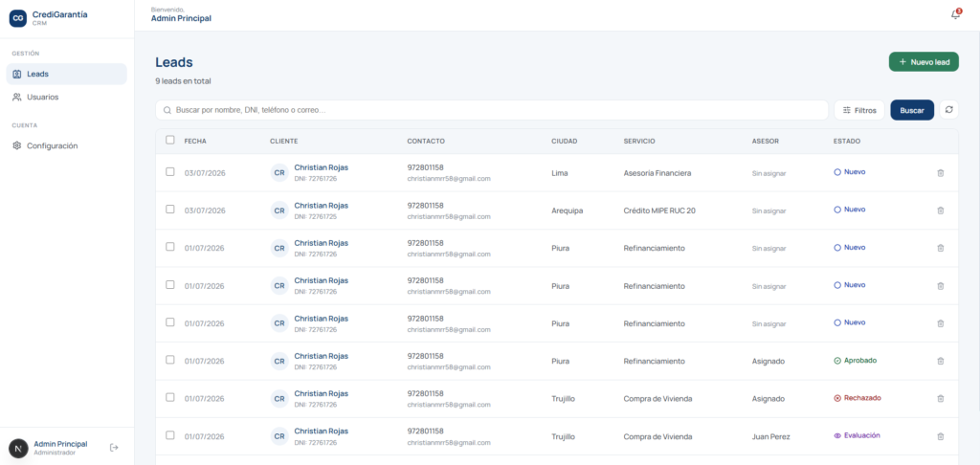The image size is (980, 465).
Task: Focus the search field for nombre, DNI, teléfono
Action: [492, 110]
